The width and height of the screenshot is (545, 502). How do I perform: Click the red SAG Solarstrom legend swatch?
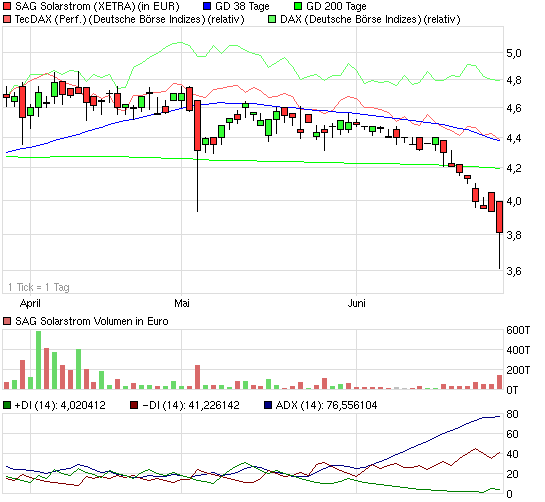coord(7,6)
